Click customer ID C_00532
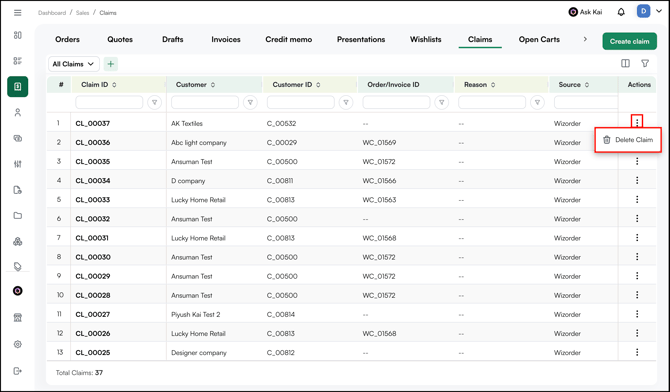Viewport: 670px width, 392px height. point(281,124)
